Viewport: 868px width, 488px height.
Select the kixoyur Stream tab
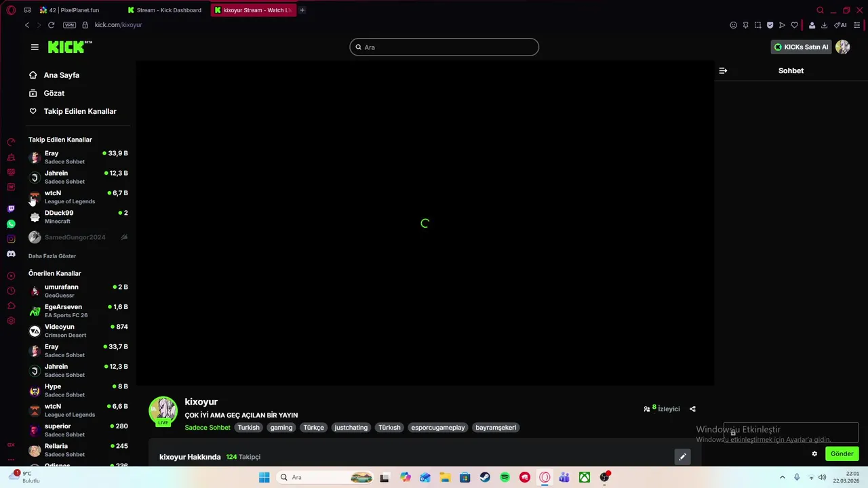pyautogui.click(x=253, y=10)
